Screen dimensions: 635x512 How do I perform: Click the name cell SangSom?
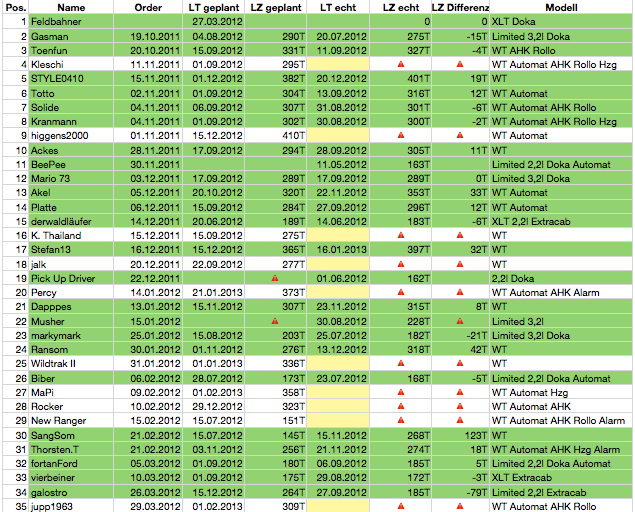(x=71, y=435)
